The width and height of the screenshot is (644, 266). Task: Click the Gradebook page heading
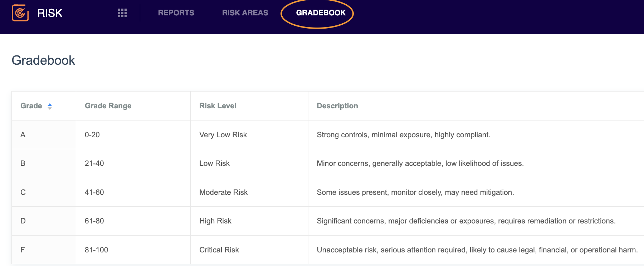(43, 60)
